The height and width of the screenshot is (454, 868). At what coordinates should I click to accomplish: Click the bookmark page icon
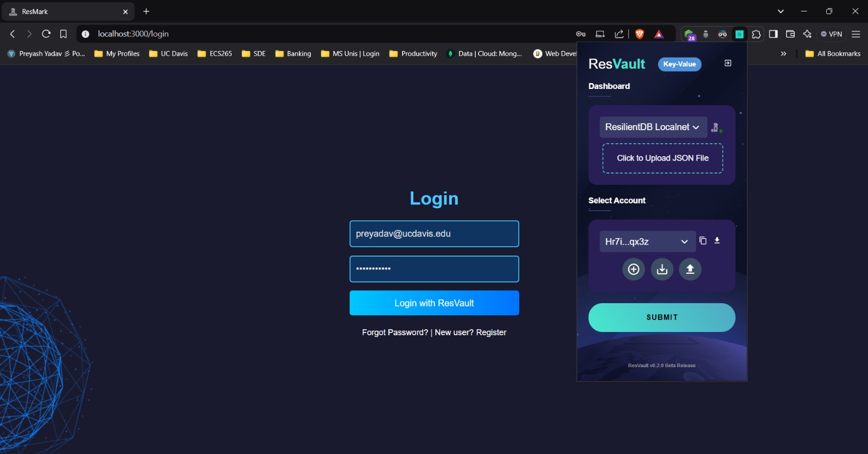(x=63, y=34)
